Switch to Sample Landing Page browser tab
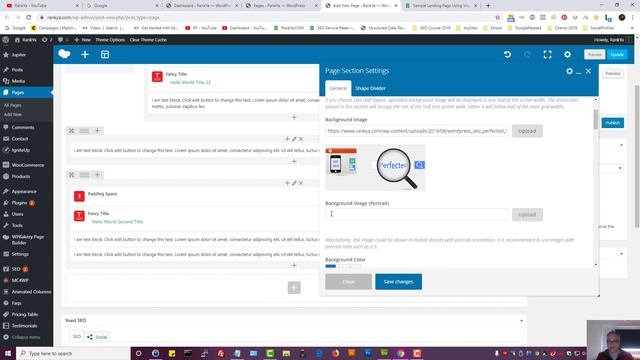 pos(442,6)
